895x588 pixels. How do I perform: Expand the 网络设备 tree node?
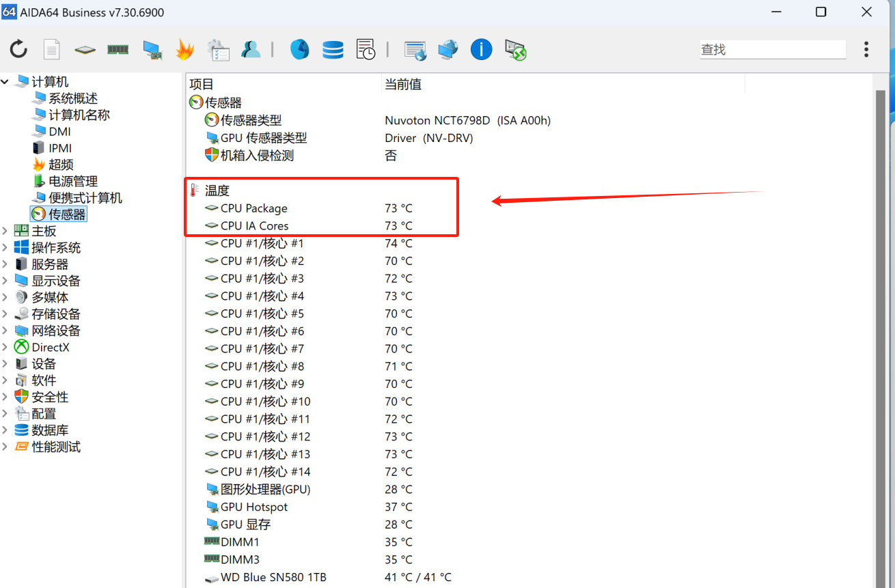pyautogui.click(x=5, y=331)
